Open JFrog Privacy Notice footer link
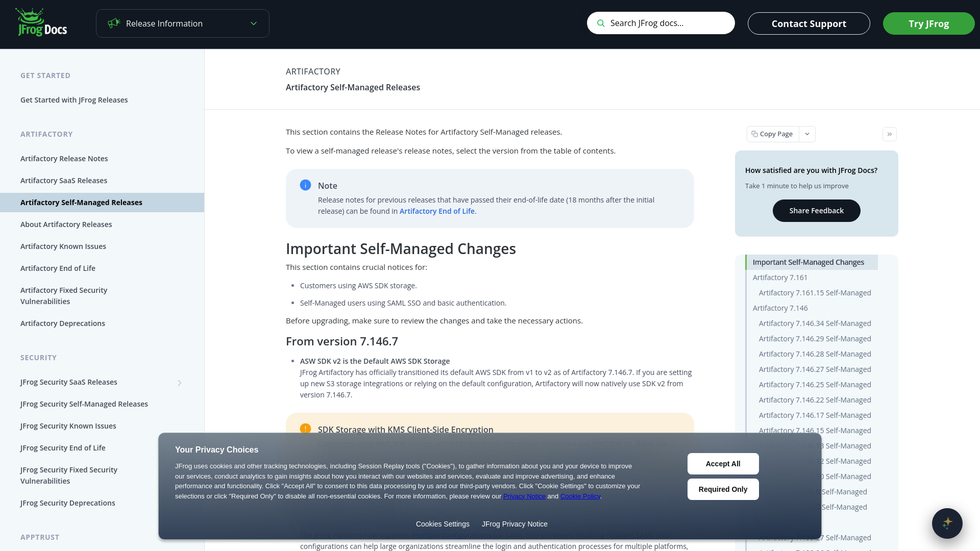This screenshot has height=551, width=980. point(514,524)
